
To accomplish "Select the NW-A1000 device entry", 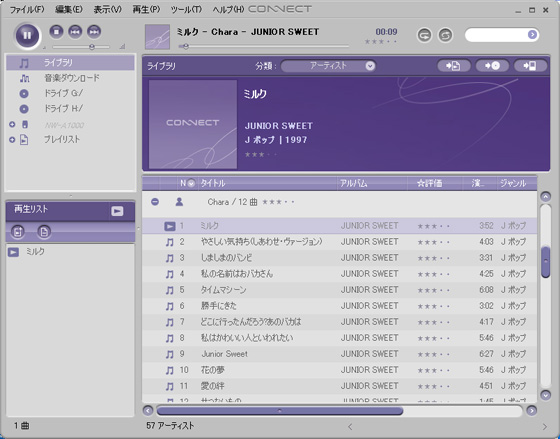I will (64, 125).
